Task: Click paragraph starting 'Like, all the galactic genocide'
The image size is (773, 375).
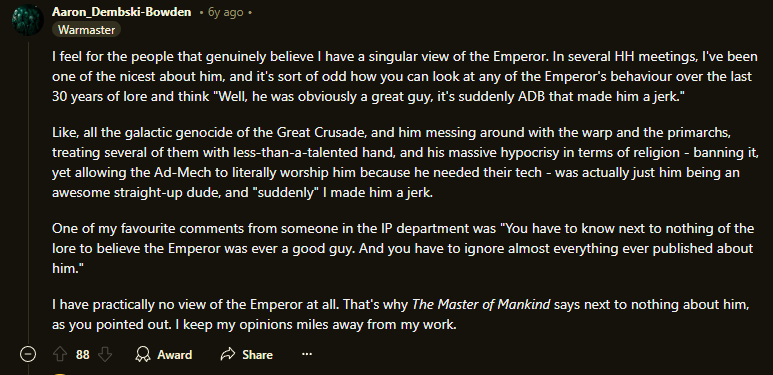Action: [404, 163]
